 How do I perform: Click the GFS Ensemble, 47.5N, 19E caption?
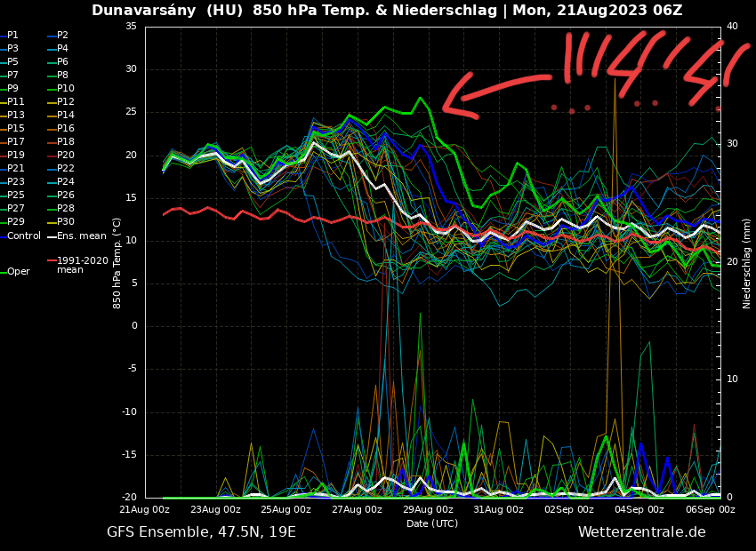201,532
